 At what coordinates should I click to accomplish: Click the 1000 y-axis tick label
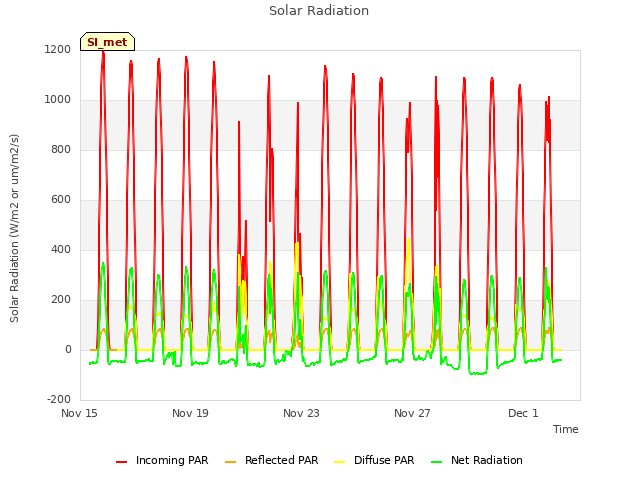[58, 100]
